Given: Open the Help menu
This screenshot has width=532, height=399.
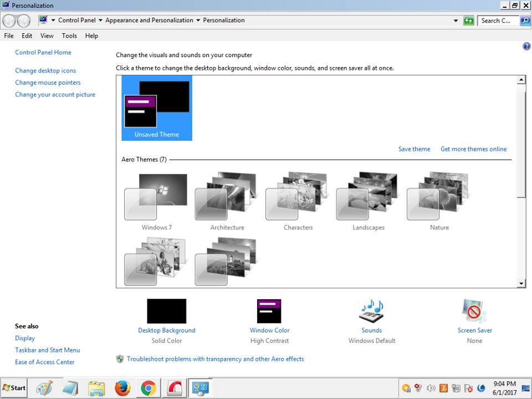Looking at the screenshot, I should tap(91, 35).
